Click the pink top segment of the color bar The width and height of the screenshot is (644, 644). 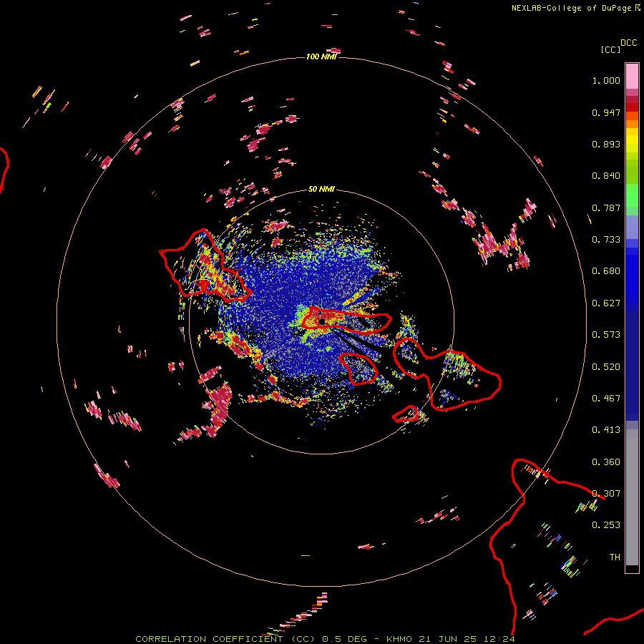(x=632, y=77)
